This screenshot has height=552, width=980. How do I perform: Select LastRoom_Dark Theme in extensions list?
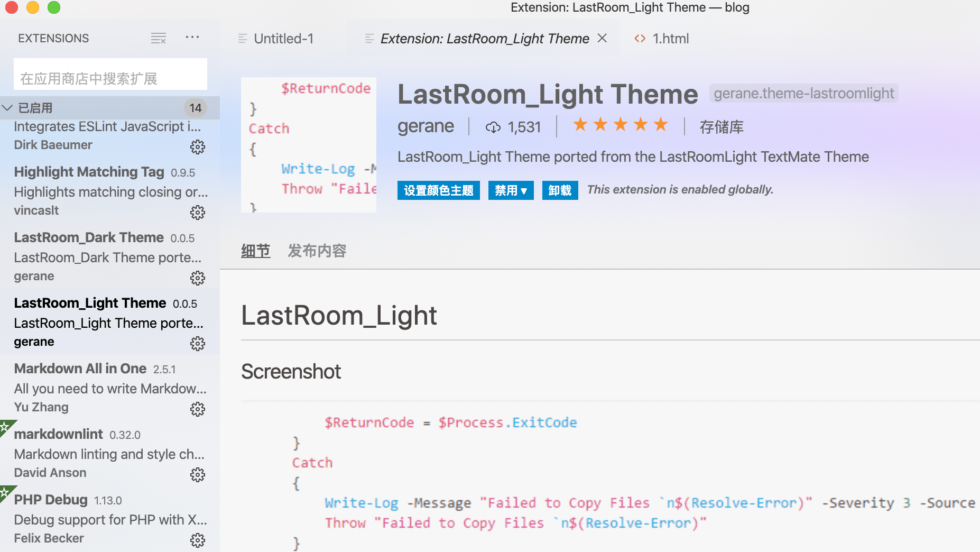[x=110, y=256]
